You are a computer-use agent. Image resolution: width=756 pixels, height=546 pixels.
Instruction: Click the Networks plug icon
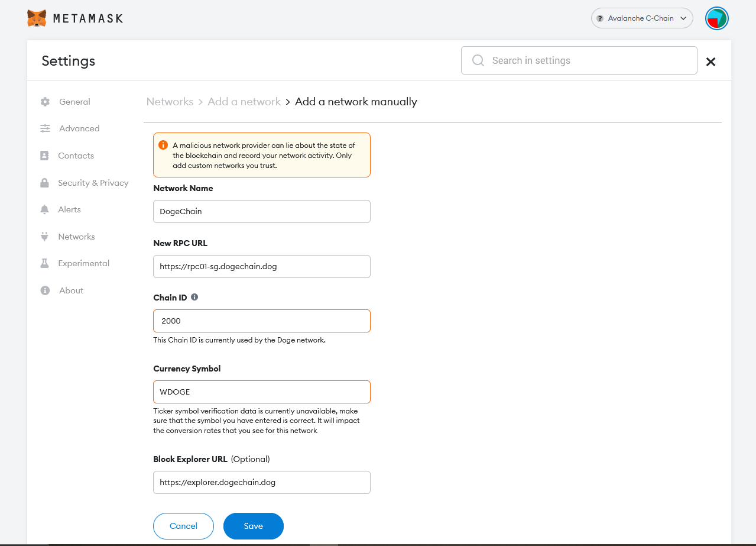click(44, 237)
